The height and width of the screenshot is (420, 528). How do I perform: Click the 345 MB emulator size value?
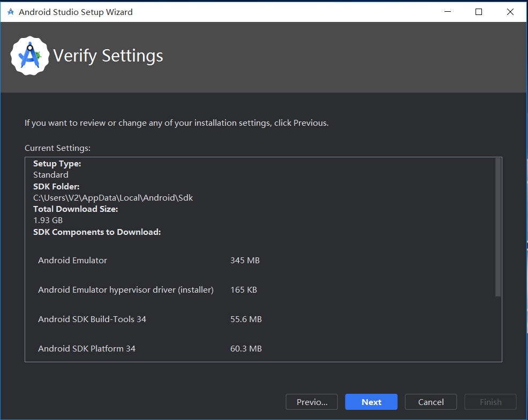pos(245,261)
